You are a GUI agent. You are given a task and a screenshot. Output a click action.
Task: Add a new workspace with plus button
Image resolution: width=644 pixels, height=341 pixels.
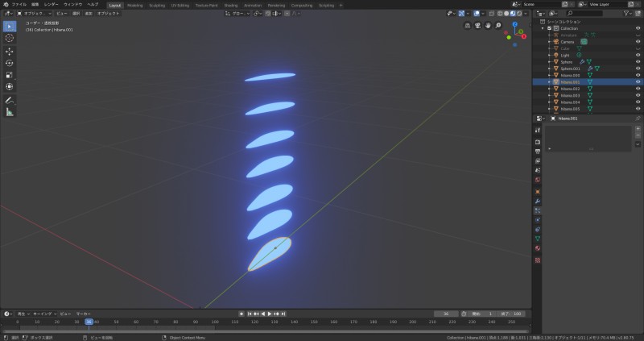click(x=341, y=6)
